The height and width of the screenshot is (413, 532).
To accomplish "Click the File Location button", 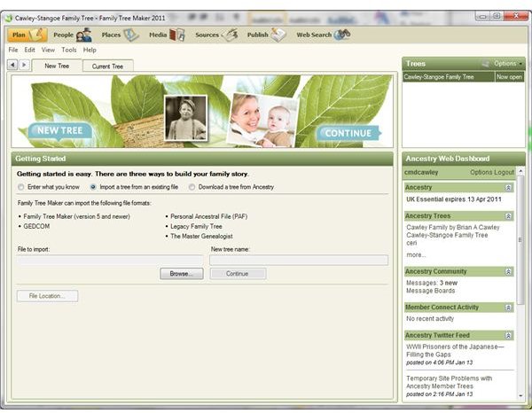I will coord(47,296).
